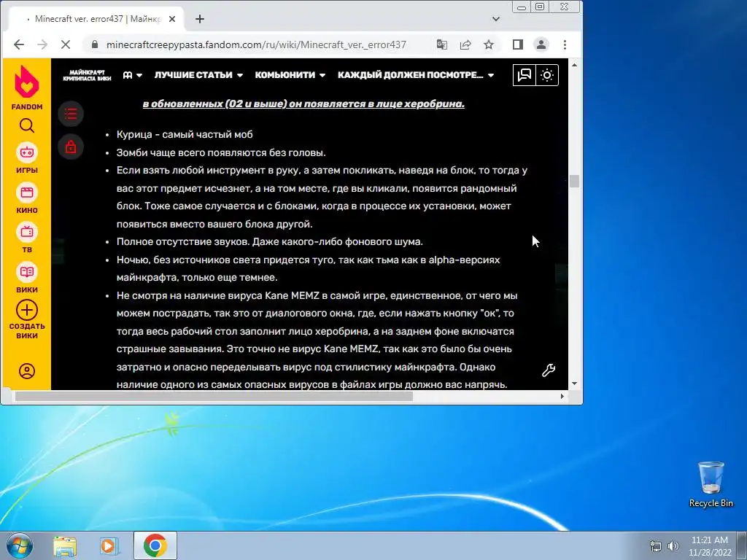Screen dimensions: 747x560
Task: Go forward with the browser forward arrow
Action: tap(42, 44)
